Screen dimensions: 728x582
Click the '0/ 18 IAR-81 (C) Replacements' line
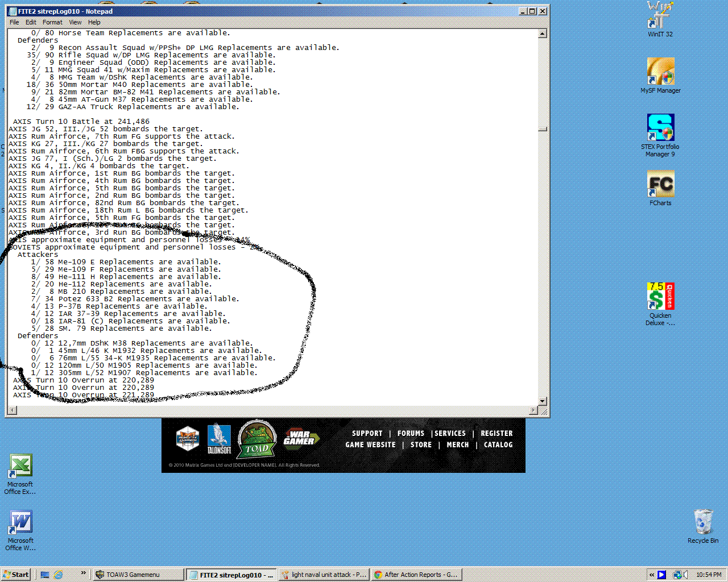tap(131, 321)
